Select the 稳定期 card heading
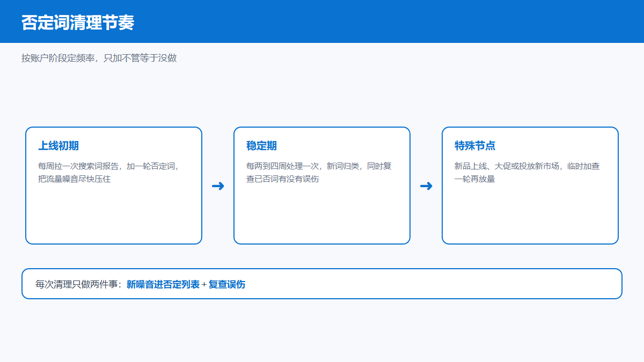This screenshot has width=644, height=362. (x=262, y=146)
